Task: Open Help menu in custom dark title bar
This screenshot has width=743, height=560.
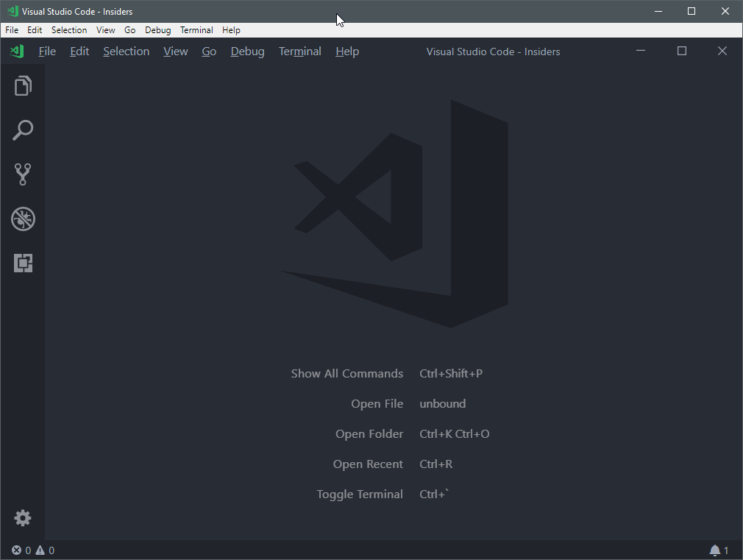Action: (x=347, y=52)
